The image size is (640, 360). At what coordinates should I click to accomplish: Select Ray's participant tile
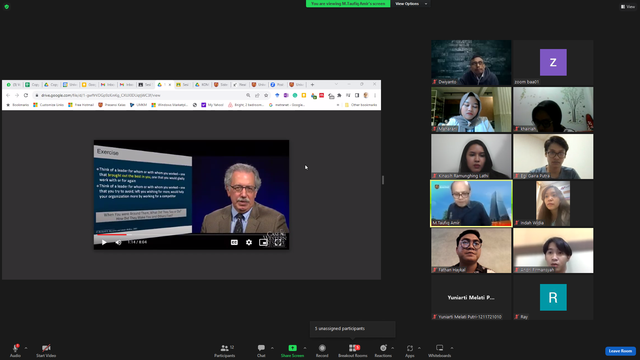coord(553,297)
